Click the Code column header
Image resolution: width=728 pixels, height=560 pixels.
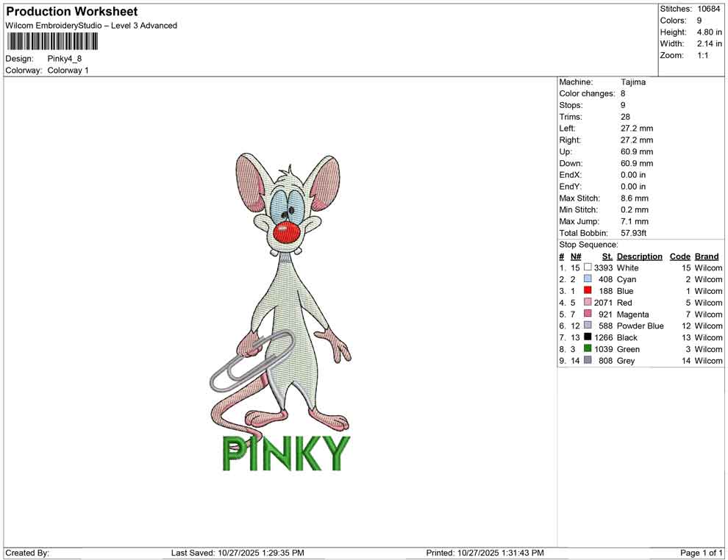pyautogui.click(x=679, y=256)
